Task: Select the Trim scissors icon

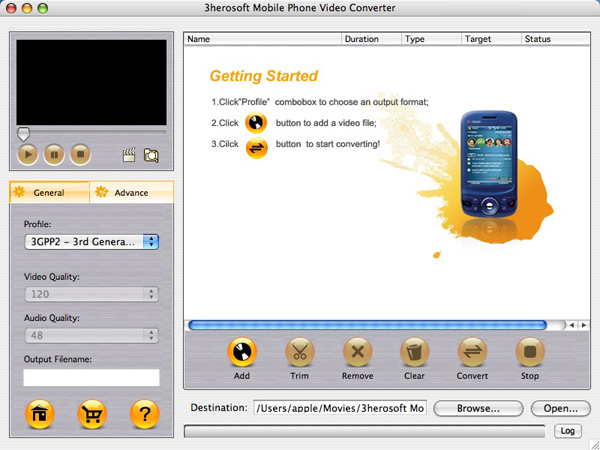Action: click(x=299, y=352)
